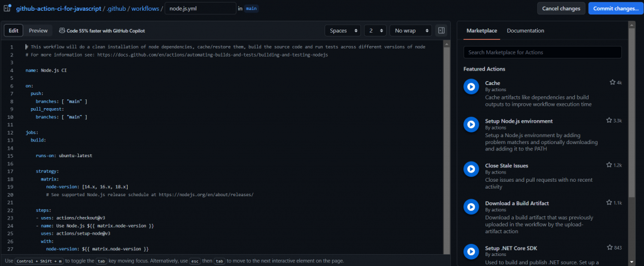This screenshot has height=266, width=644.
Task: Click the 'runs-on: ubuntu-latest' line
Action: tap(64, 155)
